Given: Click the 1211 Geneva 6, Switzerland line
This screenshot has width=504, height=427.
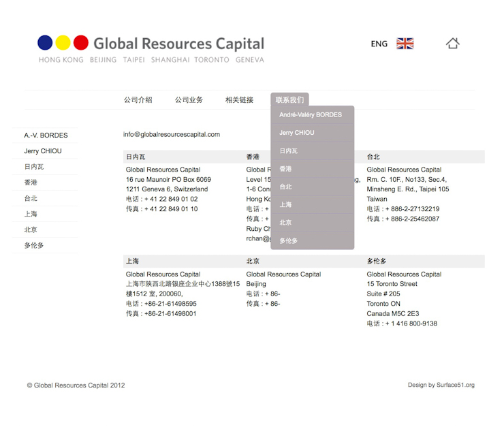Looking at the screenshot, I should pos(167,189).
